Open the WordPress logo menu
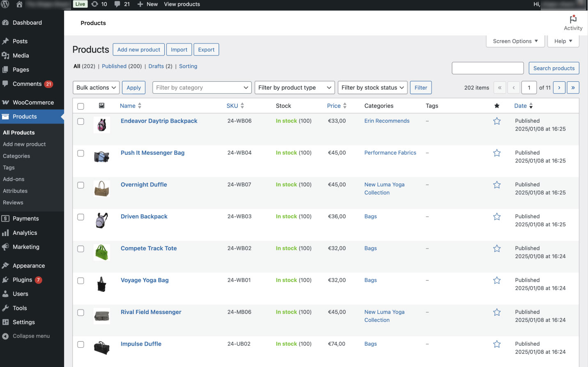Viewport: 588px width, 367px height. (5, 4)
